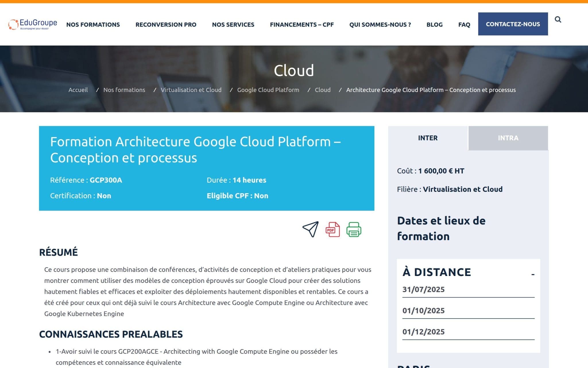Image resolution: width=588 pixels, height=368 pixels.
Task: Open the NOS SERVICES menu
Action: pyautogui.click(x=233, y=24)
